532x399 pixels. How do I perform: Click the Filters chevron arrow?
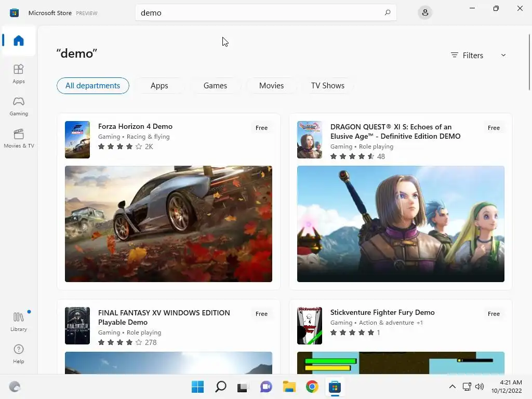(x=503, y=55)
